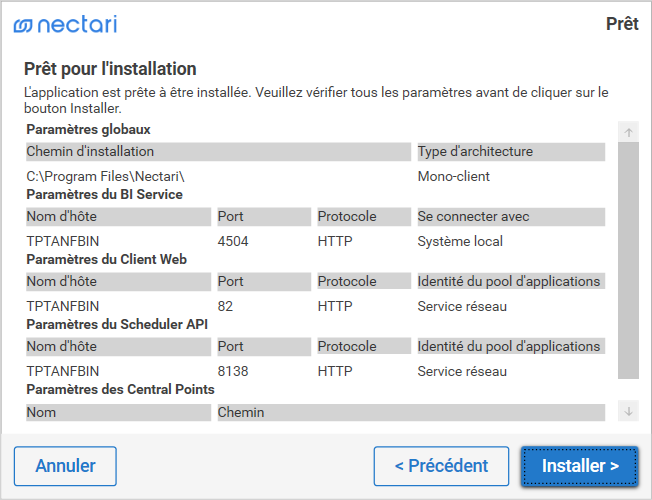Click the scroll down arrow

[628, 411]
